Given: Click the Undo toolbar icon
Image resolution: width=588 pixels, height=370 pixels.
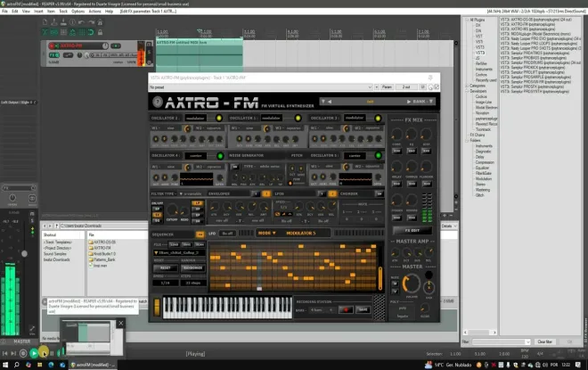Looking at the screenshot, I should [82, 22].
